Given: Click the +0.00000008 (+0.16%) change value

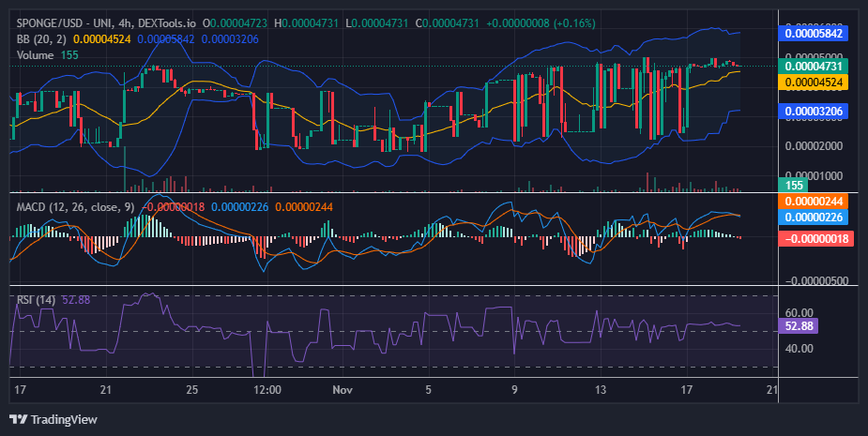Looking at the screenshot, I should pyautogui.click(x=541, y=23).
